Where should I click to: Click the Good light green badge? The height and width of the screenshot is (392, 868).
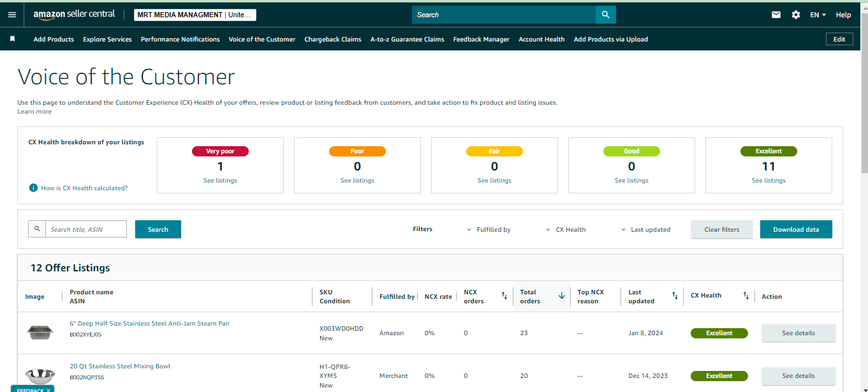tap(631, 151)
